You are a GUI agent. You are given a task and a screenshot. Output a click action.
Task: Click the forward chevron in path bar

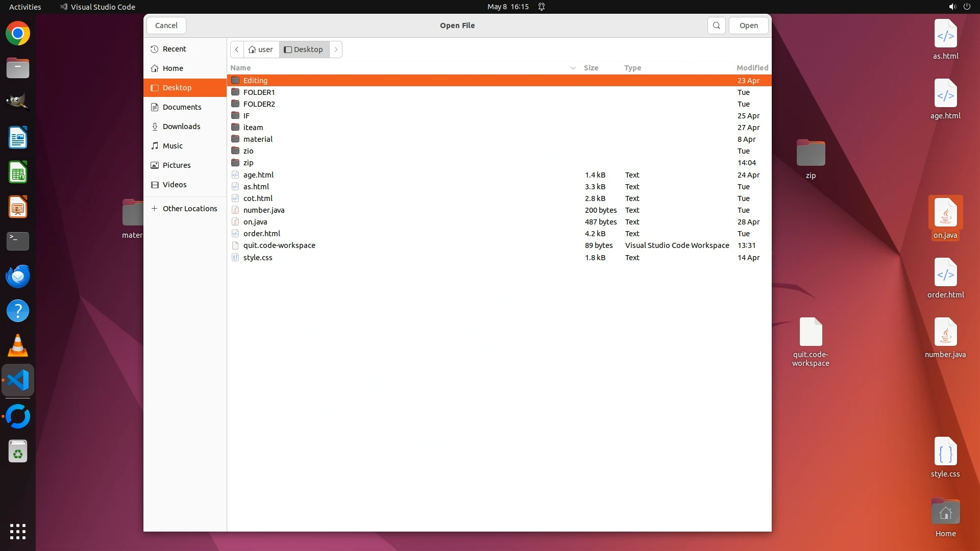click(336, 49)
